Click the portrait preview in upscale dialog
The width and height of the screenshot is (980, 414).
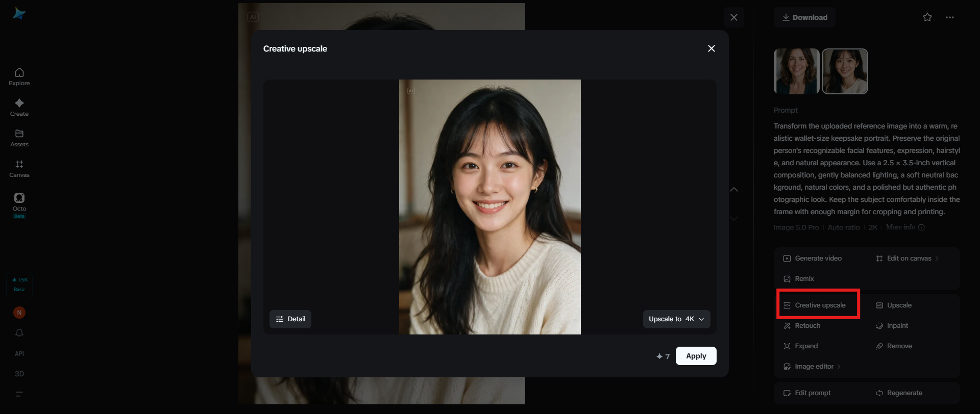[x=490, y=207]
